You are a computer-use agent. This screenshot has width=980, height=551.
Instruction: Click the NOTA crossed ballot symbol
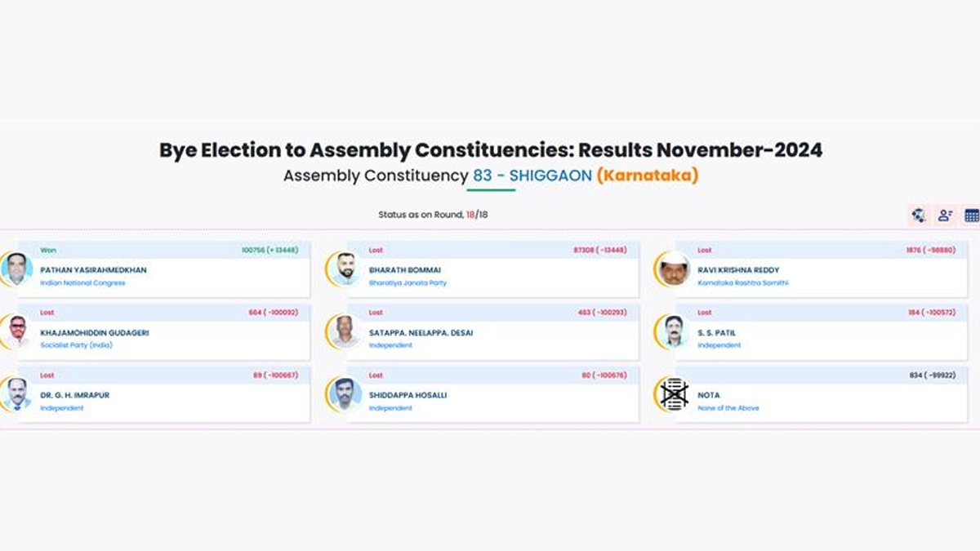[x=674, y=394]
